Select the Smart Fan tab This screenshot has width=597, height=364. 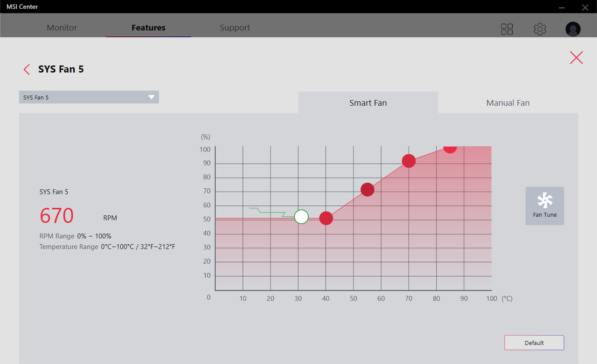(368, 103)
